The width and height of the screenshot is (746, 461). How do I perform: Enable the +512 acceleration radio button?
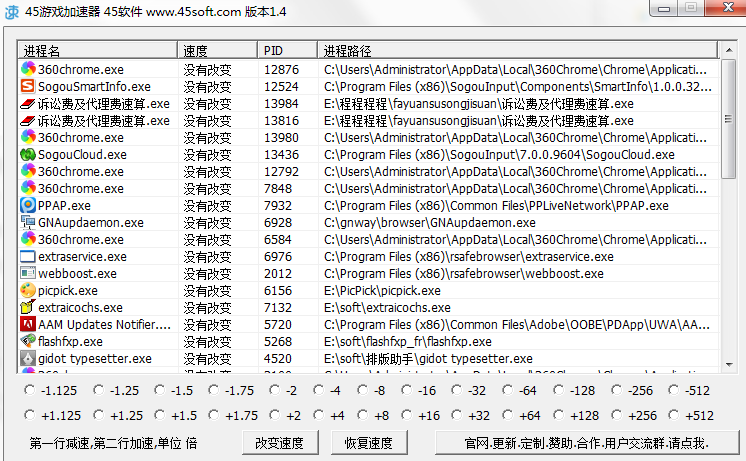[675, 415]
